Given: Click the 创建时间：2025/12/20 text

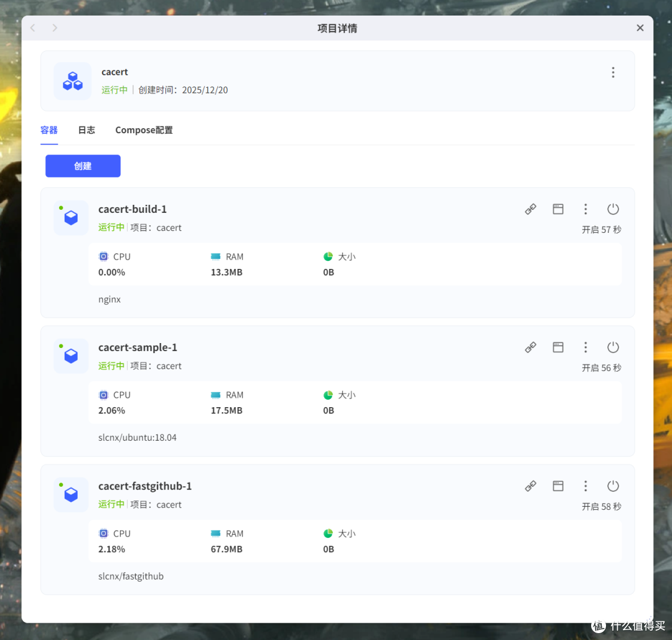Looking at the screenshot, I should click(x=183, y=90).
